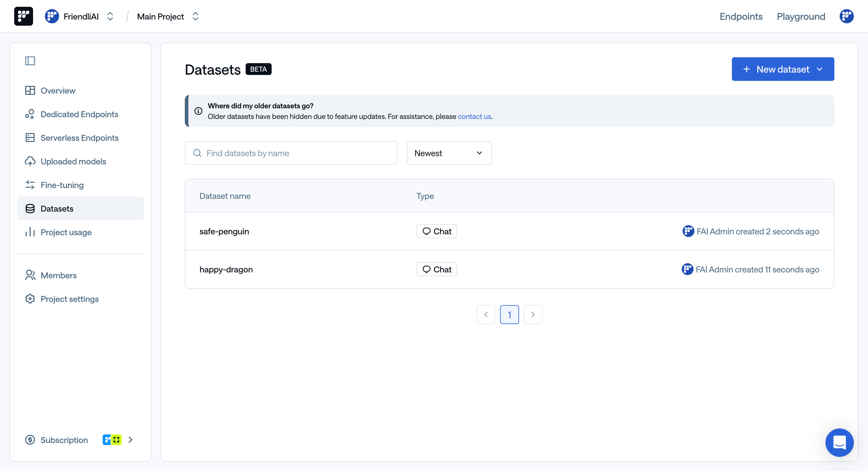
Task: Open the Intercom chat bubble
Action: tap(839, 442)
